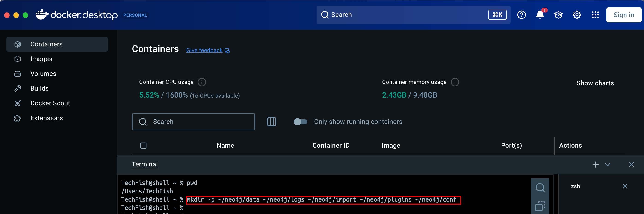Open notifications bell icon
Screen dimensions: 644x214
pos(540,15)
